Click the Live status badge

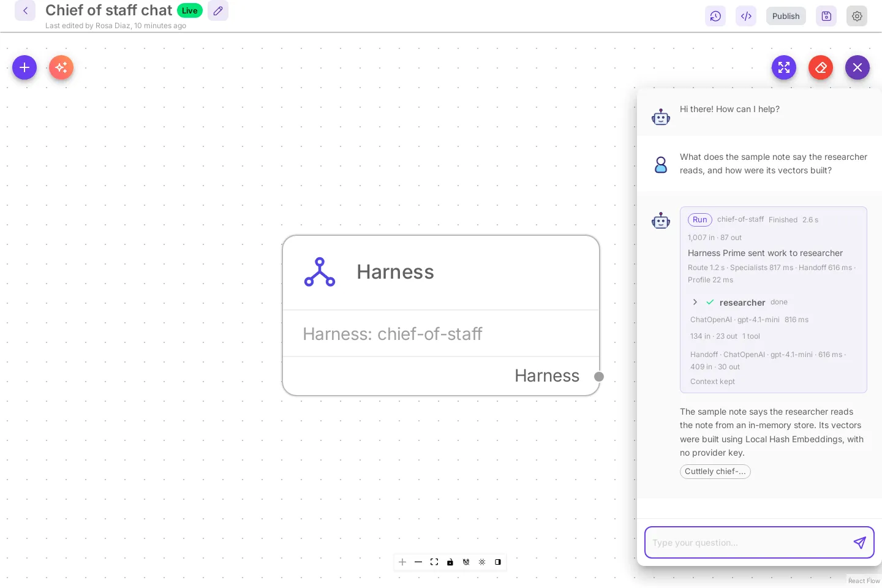click(190, 10)
